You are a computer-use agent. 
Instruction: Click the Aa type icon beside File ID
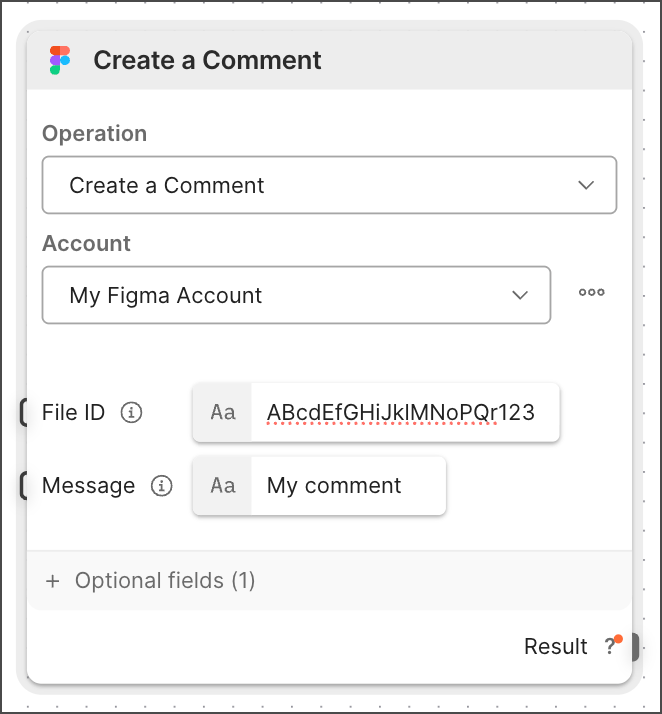[222, 412]
